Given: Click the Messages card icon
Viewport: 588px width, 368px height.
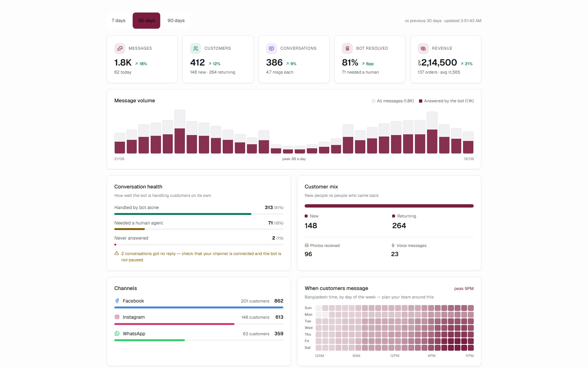Looking at the screenshot, I should tap(120, 48).
